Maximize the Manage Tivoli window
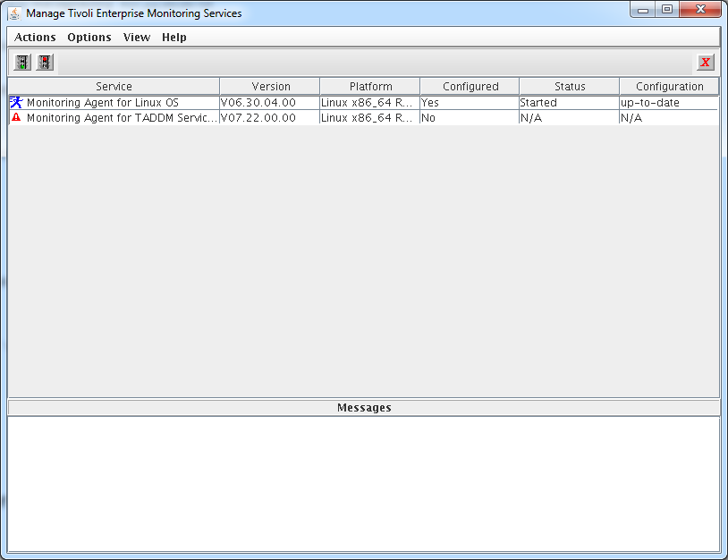This screenshot has height=560, width=728. pyautogui.click(x=667, y=10)
